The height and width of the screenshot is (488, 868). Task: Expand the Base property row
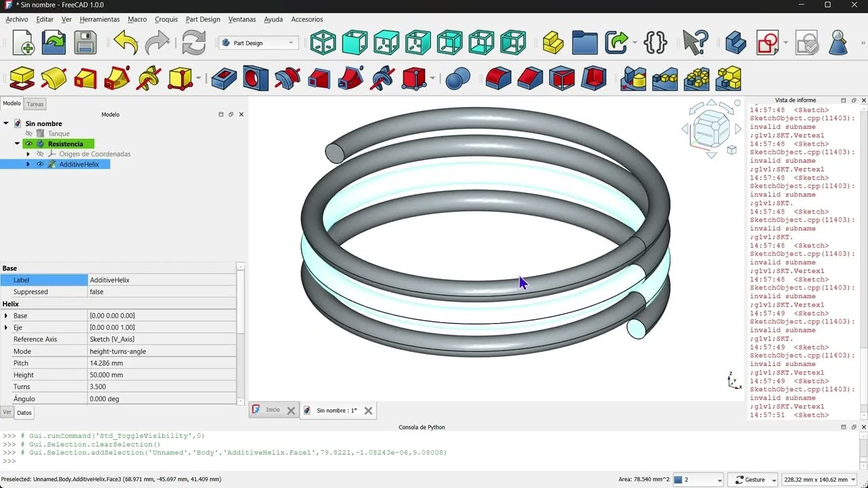tap(6, 316)
